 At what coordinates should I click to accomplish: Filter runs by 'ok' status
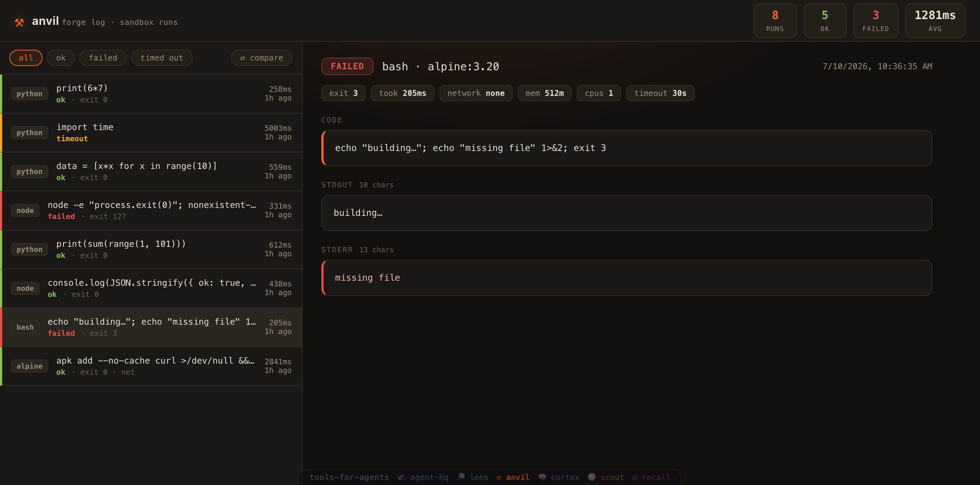coord(61,58)
